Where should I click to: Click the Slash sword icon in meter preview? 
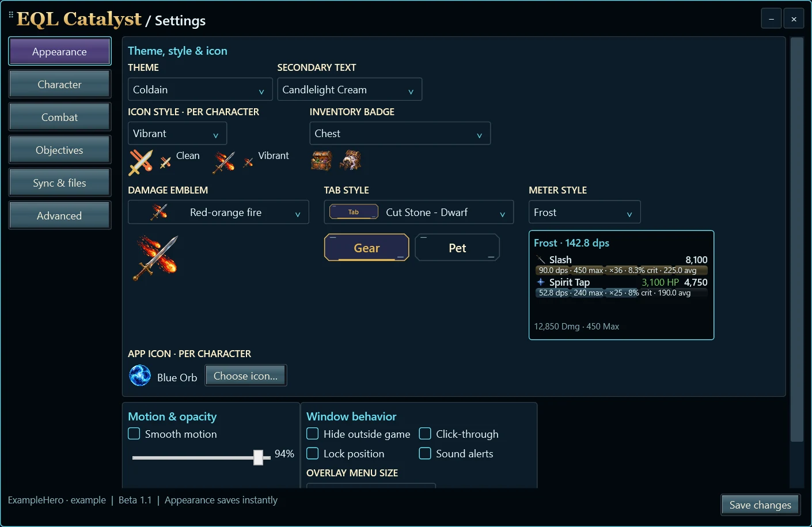tap(541, 260)
